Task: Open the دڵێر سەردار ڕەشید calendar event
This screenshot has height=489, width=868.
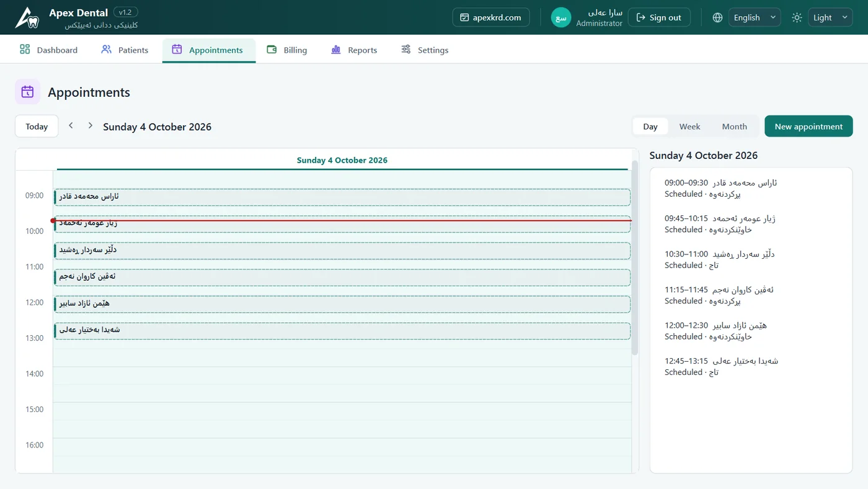Action: [342, 251]
